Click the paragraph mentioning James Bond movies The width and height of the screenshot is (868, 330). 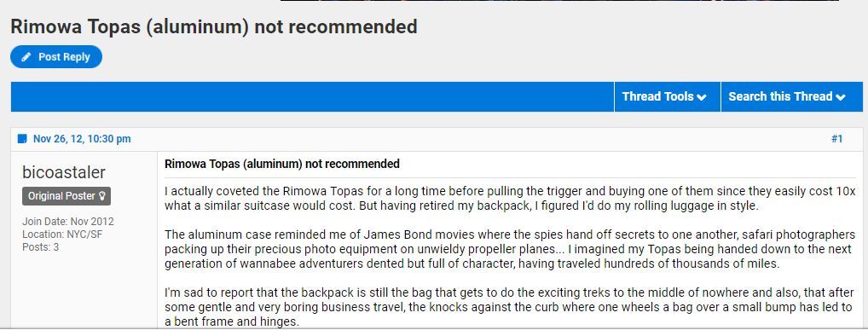pos(510,249)
